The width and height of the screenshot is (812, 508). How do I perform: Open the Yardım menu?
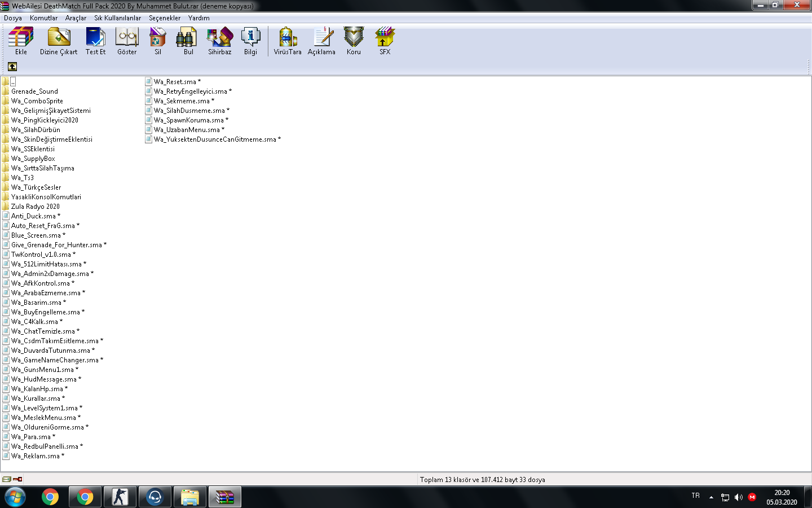[198, 18]
